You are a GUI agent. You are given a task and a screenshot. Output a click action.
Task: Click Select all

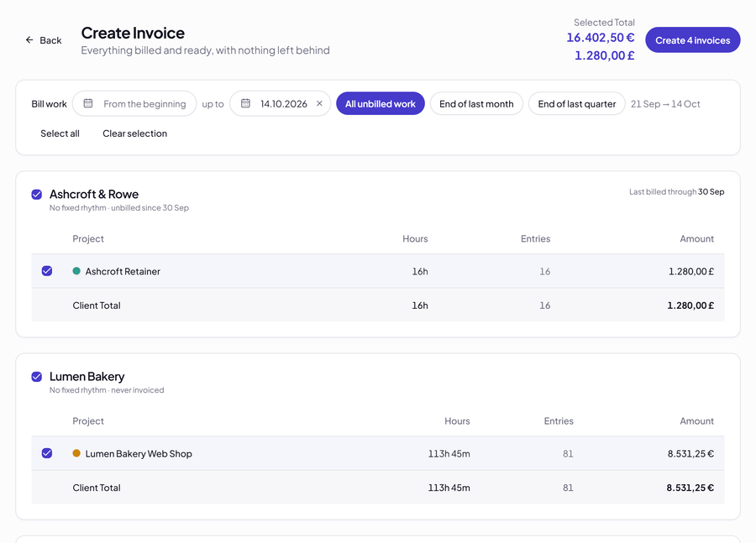[60, 133]
